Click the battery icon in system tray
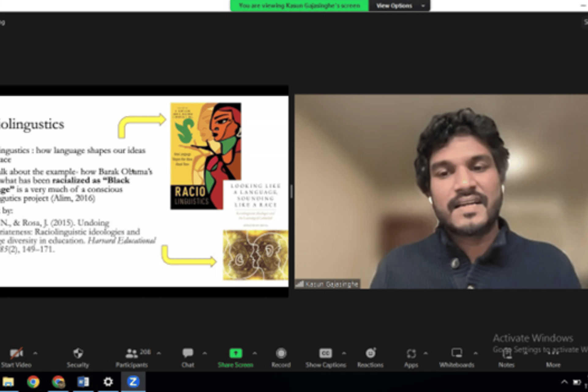This screenshot has width=588, height=392. coord(577,382)
